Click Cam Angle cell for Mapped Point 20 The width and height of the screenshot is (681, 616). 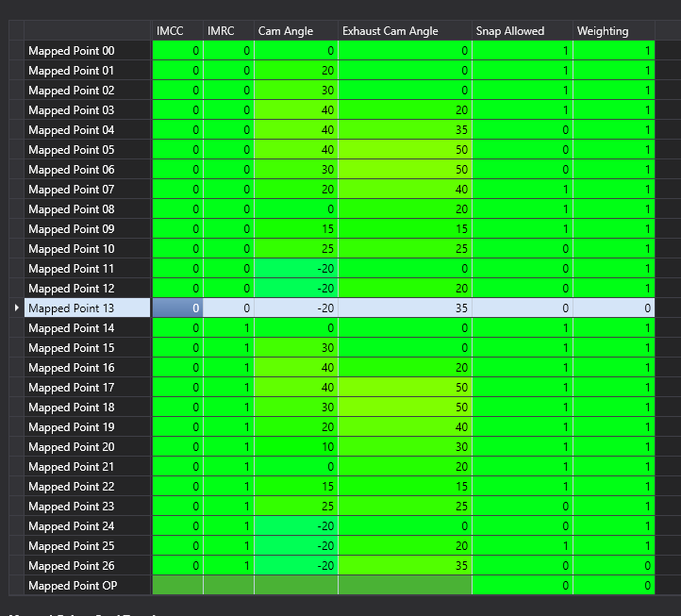[x=296, y=447]
